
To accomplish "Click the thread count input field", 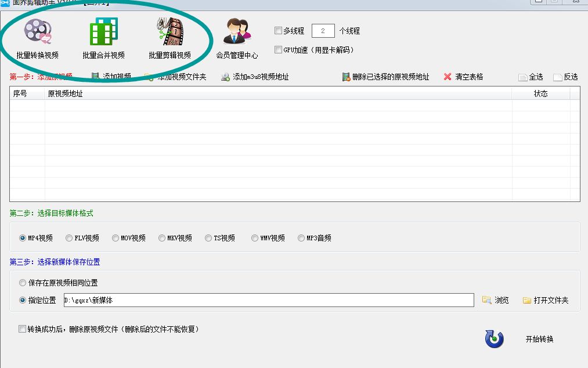I will 323,31.
